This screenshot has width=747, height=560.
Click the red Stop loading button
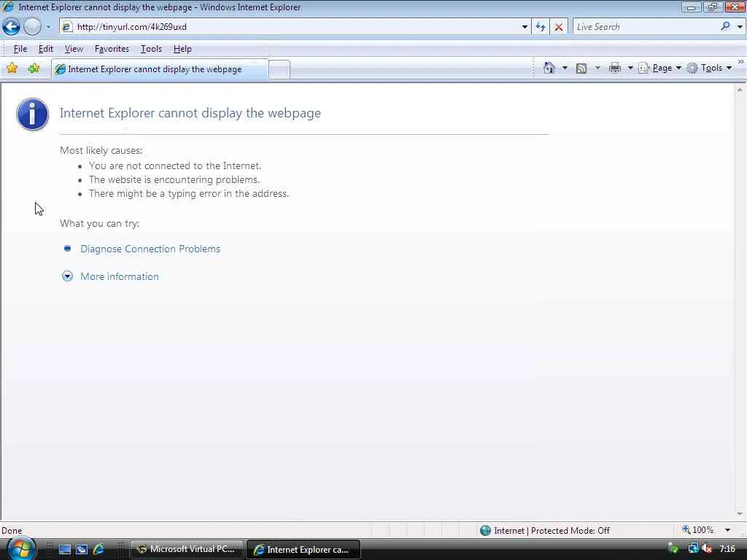pos(559,27)
